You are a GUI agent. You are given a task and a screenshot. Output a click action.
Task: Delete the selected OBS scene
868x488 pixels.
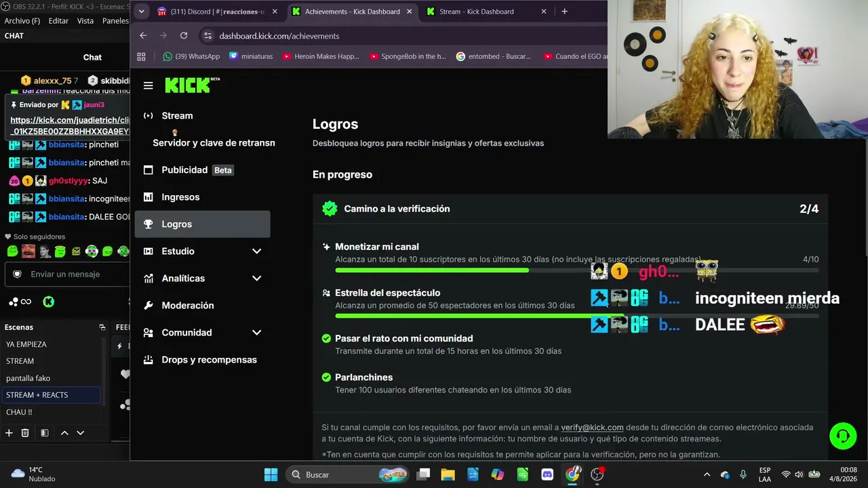25,432
